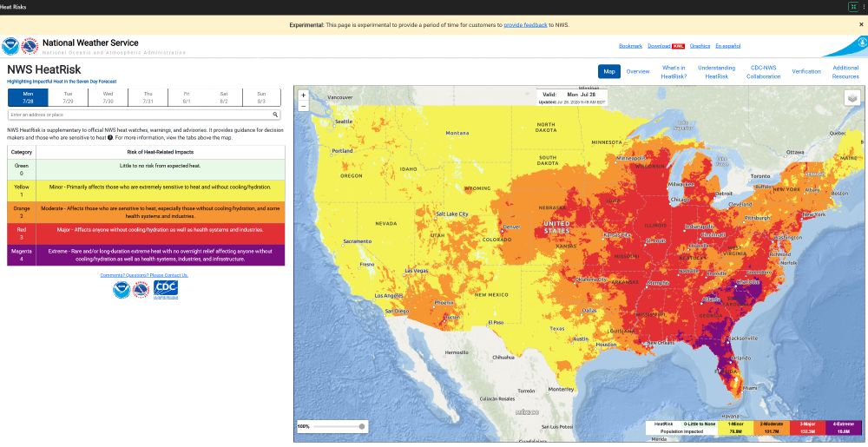This screenshot has height=447, width=868.
Task: Select the Sun 8/3 forecast day
Action: (261, 97)
